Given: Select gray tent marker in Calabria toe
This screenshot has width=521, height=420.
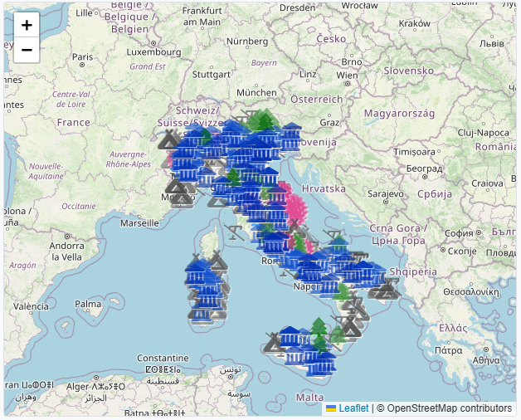Looking at the screenshot, I should (351, 327).
